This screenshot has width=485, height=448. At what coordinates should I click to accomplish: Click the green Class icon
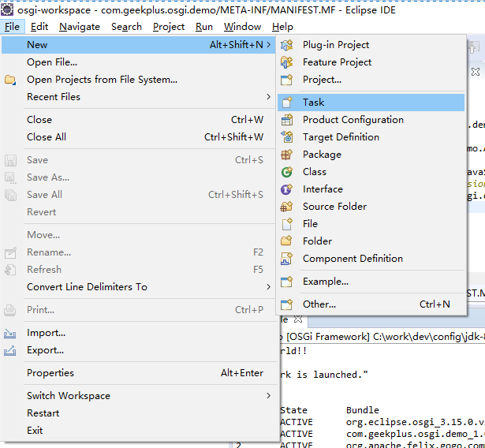click(x=287, y=172)
